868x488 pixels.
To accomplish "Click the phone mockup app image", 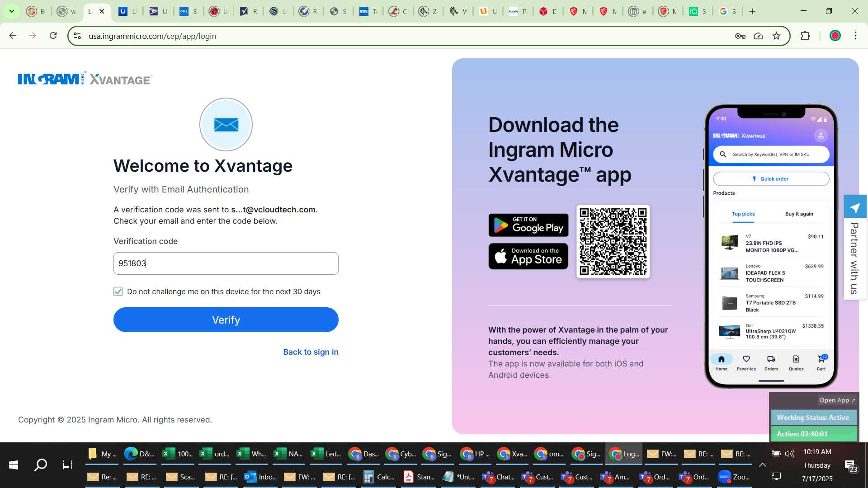I will 771,246.
